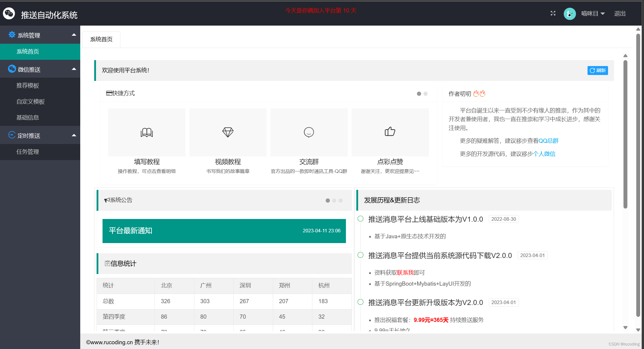Image resolution: width=644 pixels, height=349 pixels.
Task: Click the blue 刷新 button
Action: coord(597,71)
